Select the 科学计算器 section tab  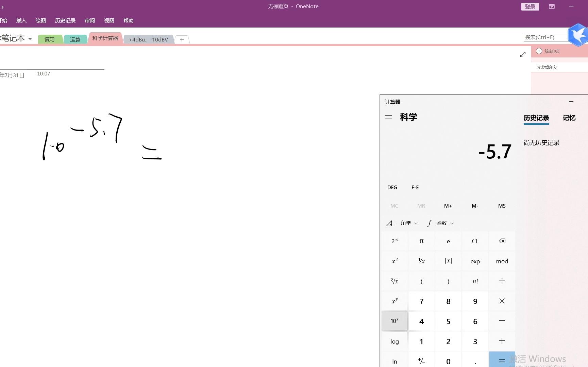(105, 38)
